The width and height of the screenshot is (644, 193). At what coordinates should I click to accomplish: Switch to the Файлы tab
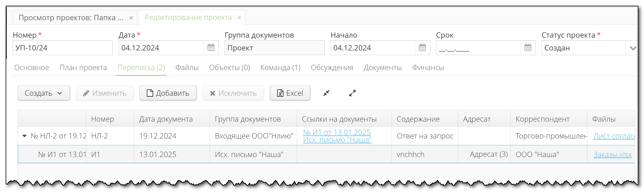tap(187, 68)
